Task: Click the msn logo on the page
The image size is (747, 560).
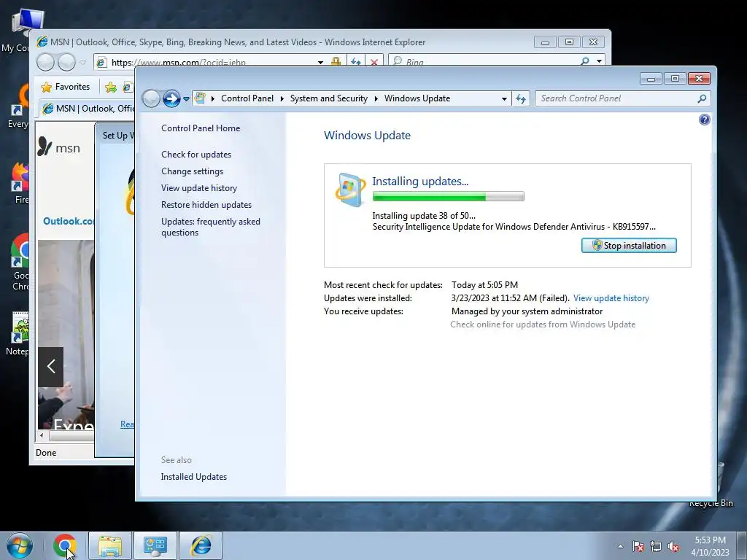Action: coord(59,147)
